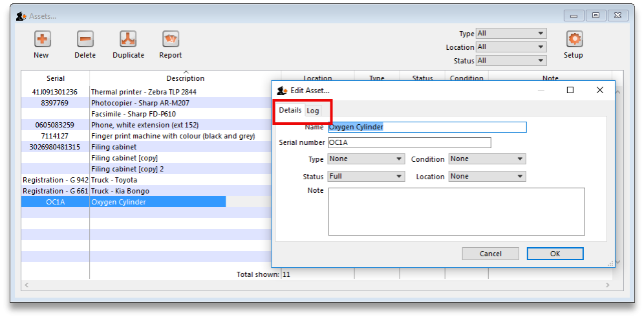Close the Edit Asset dialog
The image size is (644, 319).
click(x=599, y=90)
